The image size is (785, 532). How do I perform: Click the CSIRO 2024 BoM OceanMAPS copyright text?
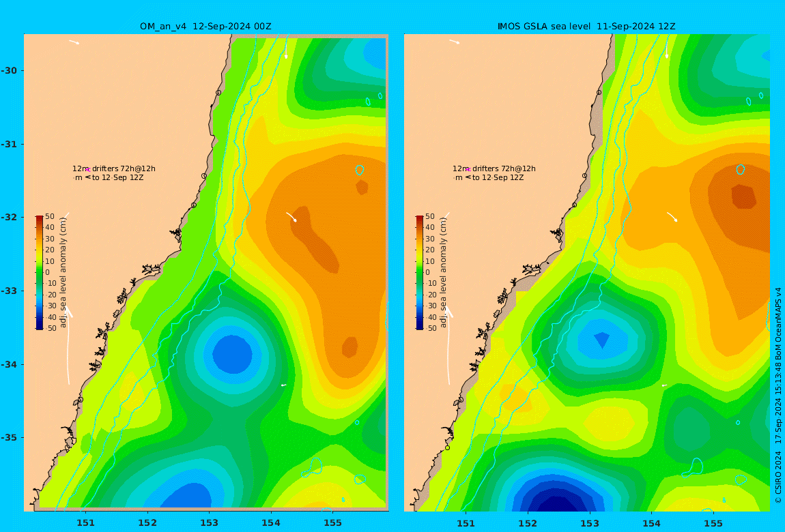778,395
